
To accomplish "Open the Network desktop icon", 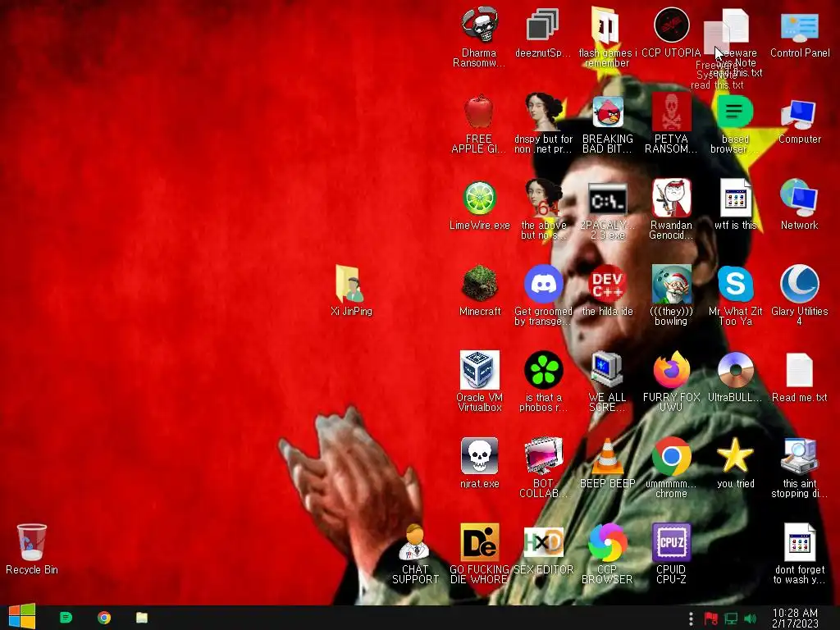I will click(799, 198).
